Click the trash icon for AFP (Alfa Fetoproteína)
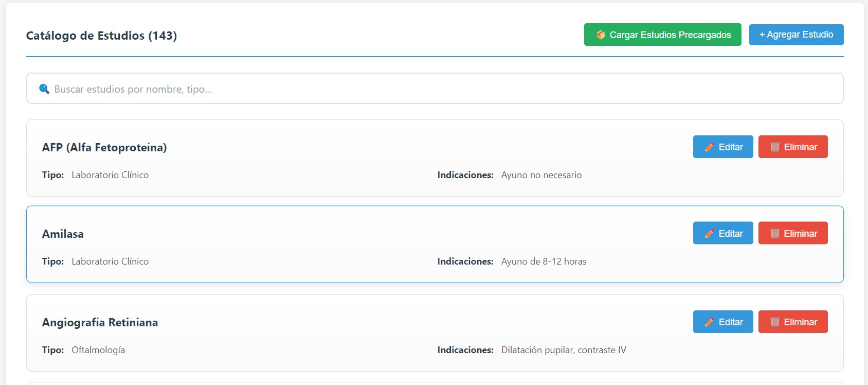868x385 pixels. pos(774,147)
